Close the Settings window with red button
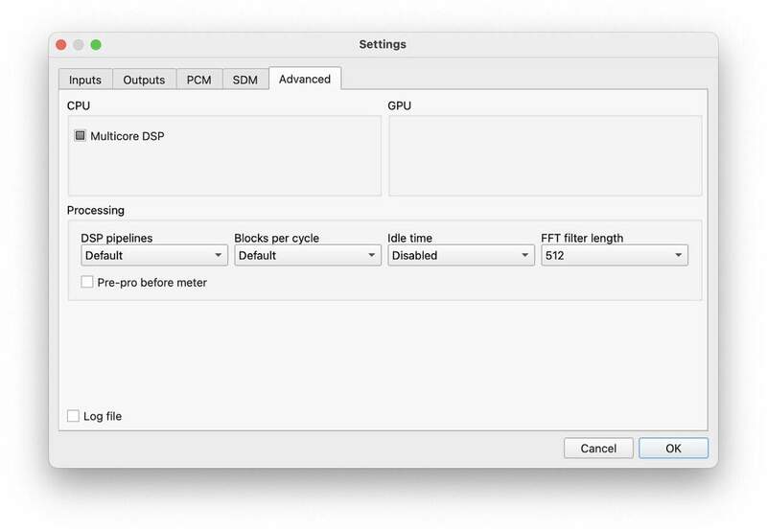 (61, 45)
